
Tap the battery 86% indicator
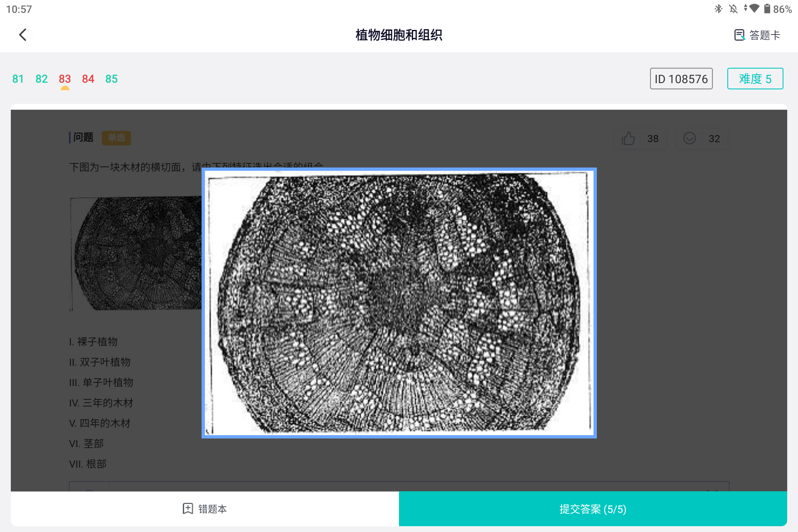click(x=778, y=9)
